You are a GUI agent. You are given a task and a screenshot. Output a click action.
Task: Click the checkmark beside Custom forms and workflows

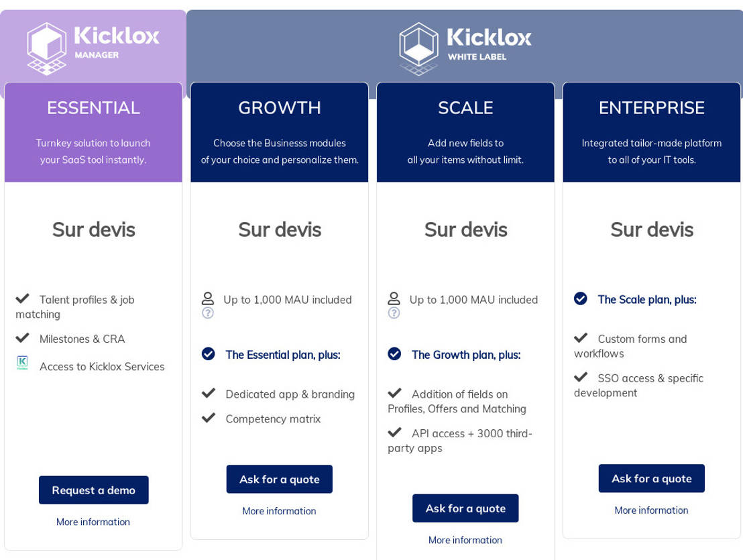[580, 338]
